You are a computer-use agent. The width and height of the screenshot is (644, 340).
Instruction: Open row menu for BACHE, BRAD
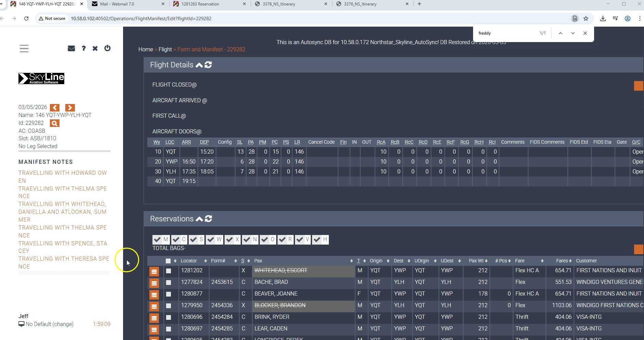click(x=154, y=283)
